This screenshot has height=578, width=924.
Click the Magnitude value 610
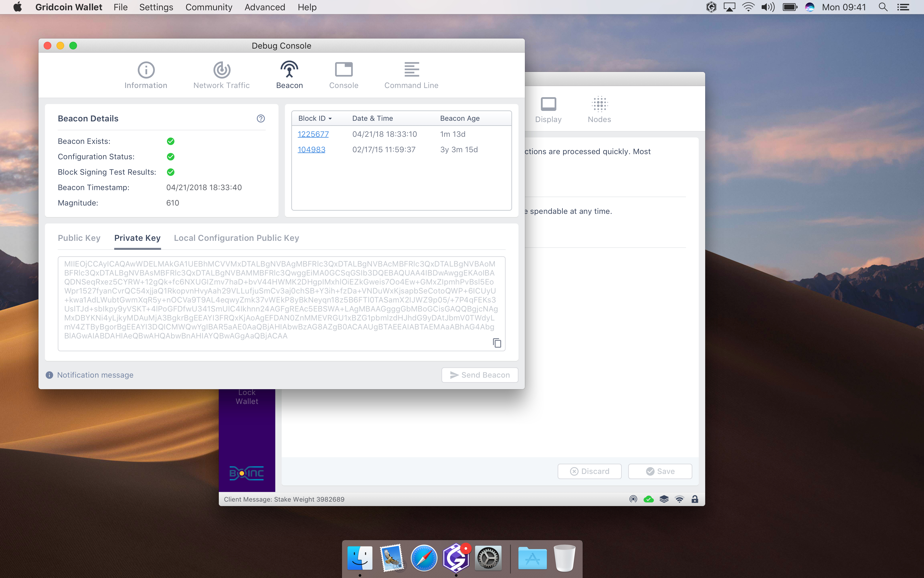(173, 203)
